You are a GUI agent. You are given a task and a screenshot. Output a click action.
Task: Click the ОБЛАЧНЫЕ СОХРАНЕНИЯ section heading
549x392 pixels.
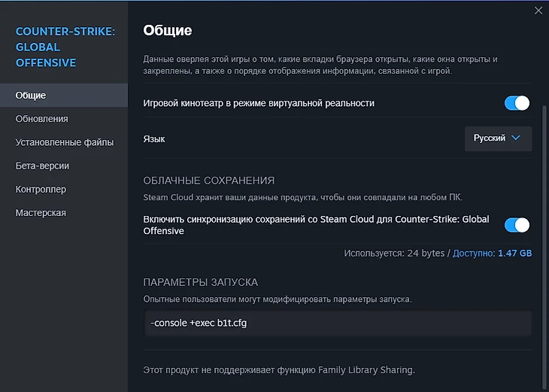coord(208,181)
